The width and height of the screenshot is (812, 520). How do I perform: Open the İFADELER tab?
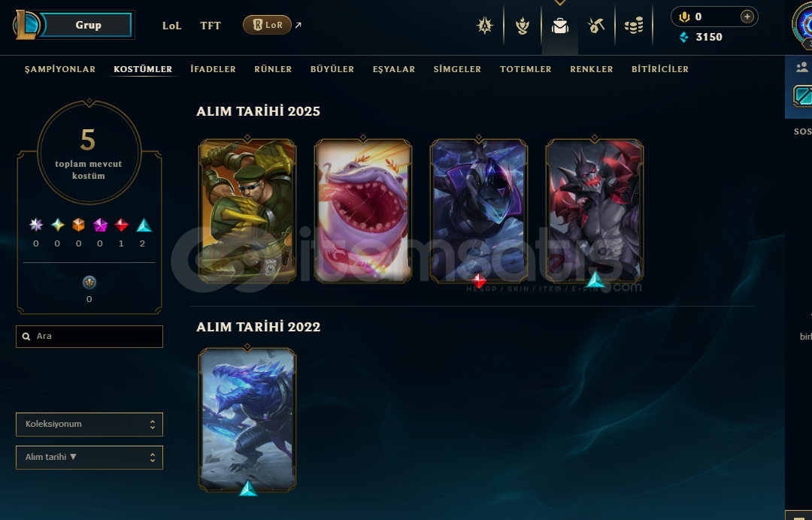tap(213, 69)
